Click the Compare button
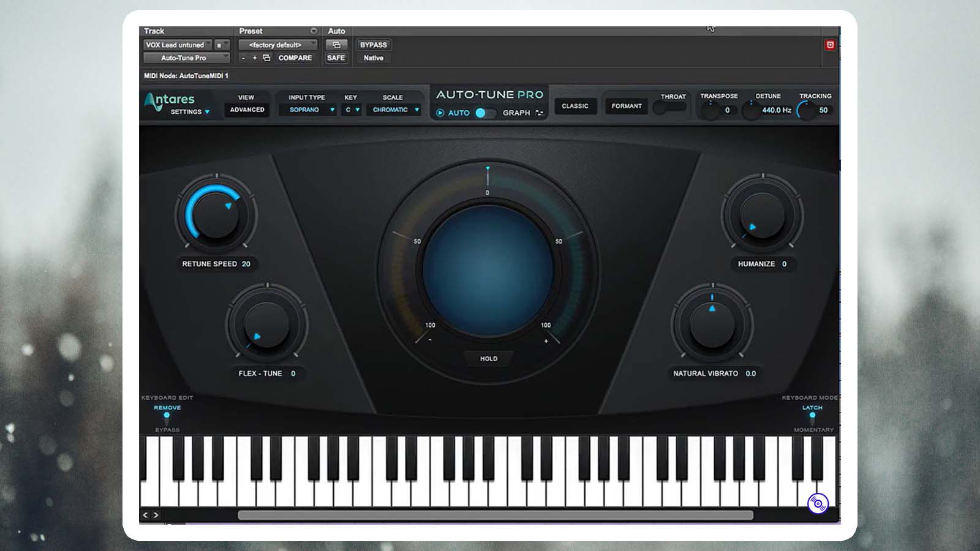This screenshot has width=980, height=551. 295,58
